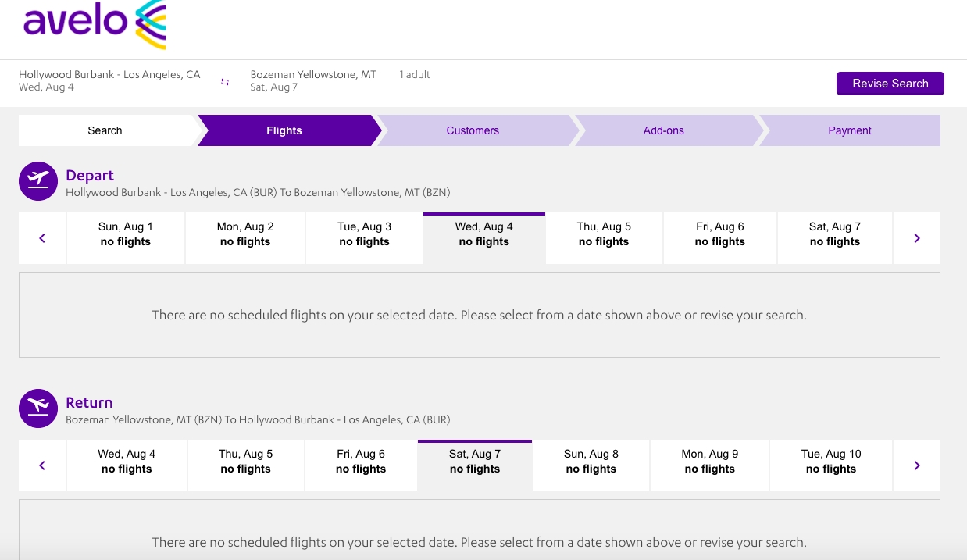
Task: Select Wed, Aug 4 return date
Action: tap(127, 465)
